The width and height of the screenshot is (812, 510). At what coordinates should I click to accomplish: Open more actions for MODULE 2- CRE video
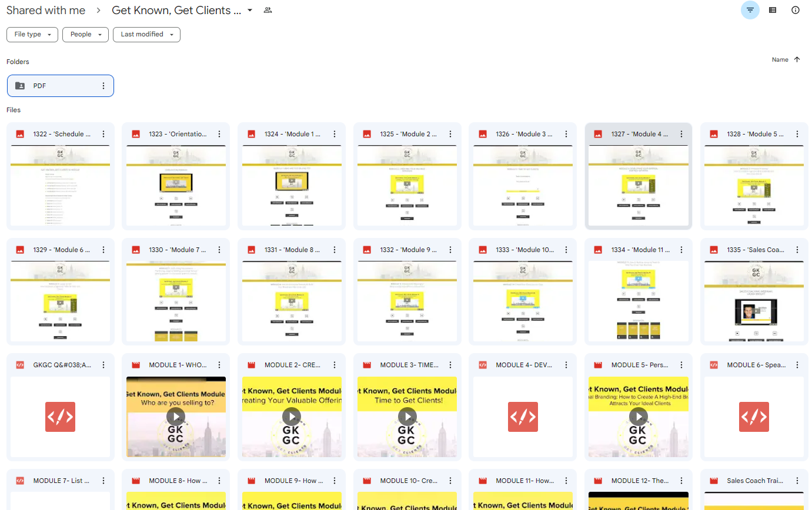point(335,365)
